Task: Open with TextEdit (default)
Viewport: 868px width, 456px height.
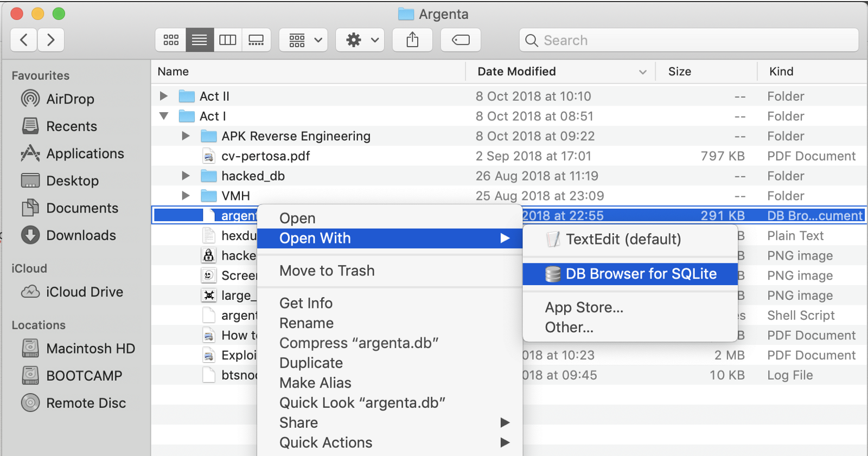Action: [x=630, y=239]
